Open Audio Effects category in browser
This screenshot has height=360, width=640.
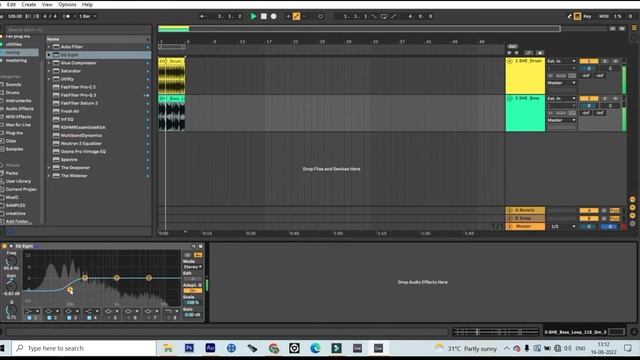pyautogui.click(x=20, y=109)
